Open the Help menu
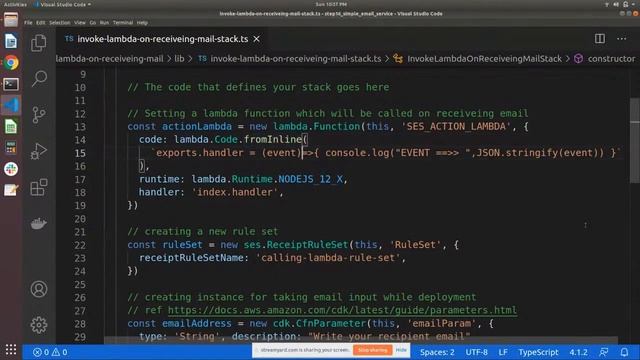 click(142, 23)
